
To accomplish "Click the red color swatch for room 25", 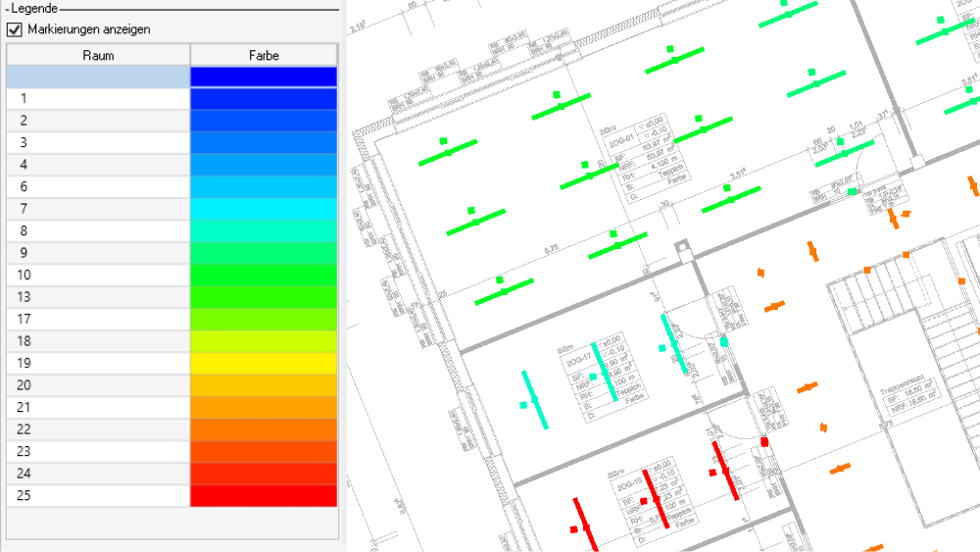I will (264, 496).
